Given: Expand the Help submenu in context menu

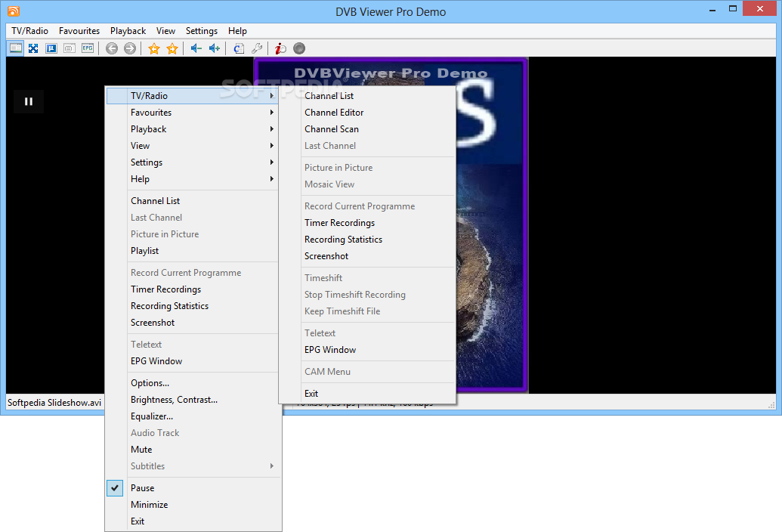Looking at the screenshot, I should (x=193, y=179).
